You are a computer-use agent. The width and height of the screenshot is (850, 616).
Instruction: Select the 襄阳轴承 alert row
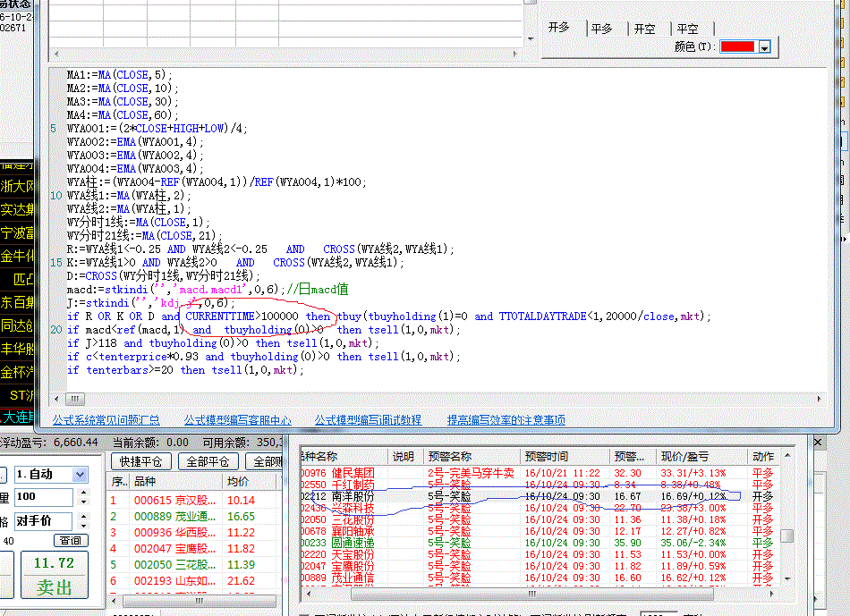539,531
